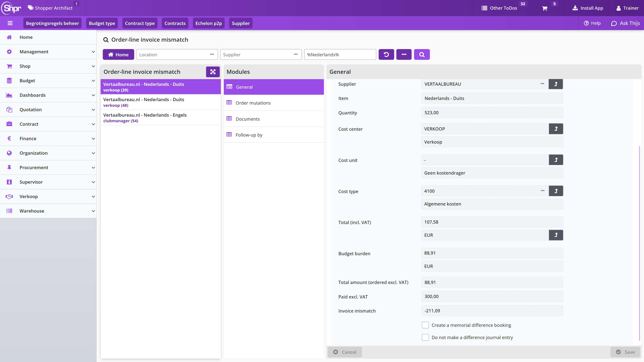
Task: Open Supplier filter lookup ellipsis
Action: click(296, 54)
